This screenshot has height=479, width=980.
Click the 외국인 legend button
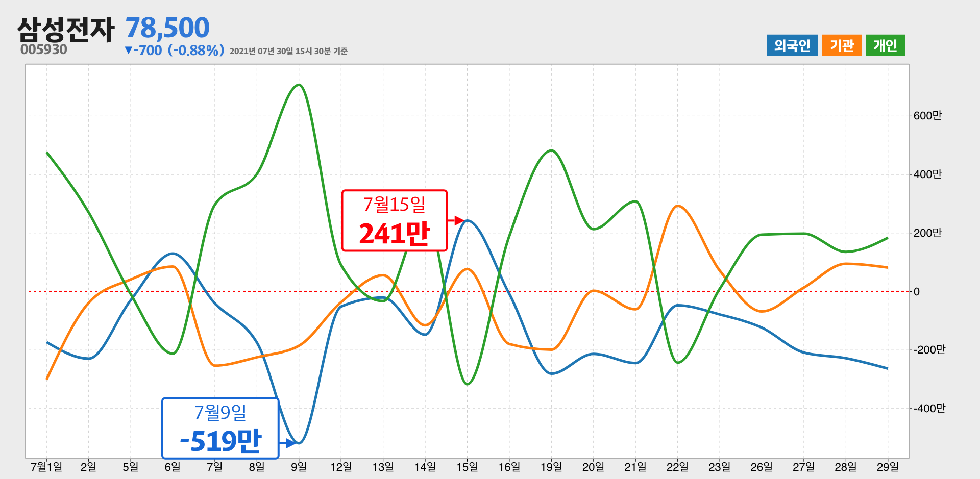pos(792,45)
